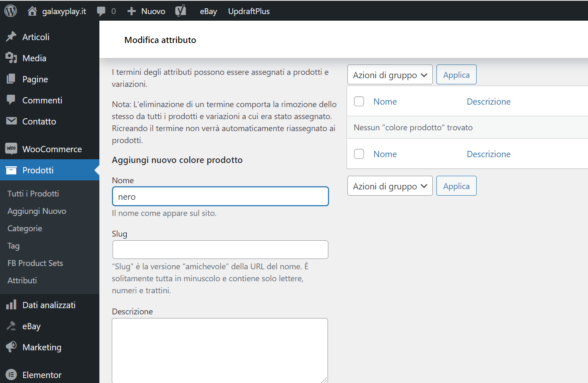This screenshot has height=383, width=588.
Task: Toggle the select-all checkbox in table header
Action: (x=359, y=101)
